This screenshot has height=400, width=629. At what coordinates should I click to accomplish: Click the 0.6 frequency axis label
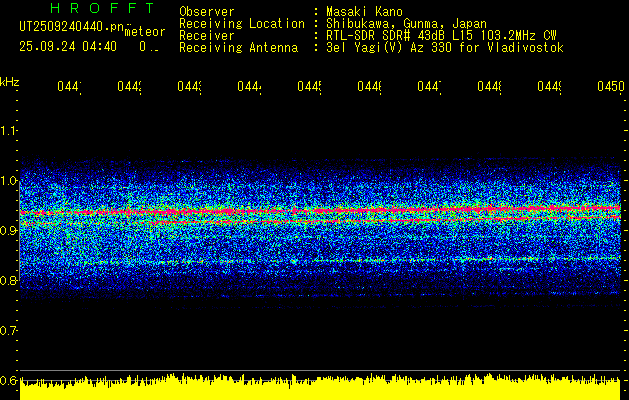pyautogui.click(x=9, y=380)
